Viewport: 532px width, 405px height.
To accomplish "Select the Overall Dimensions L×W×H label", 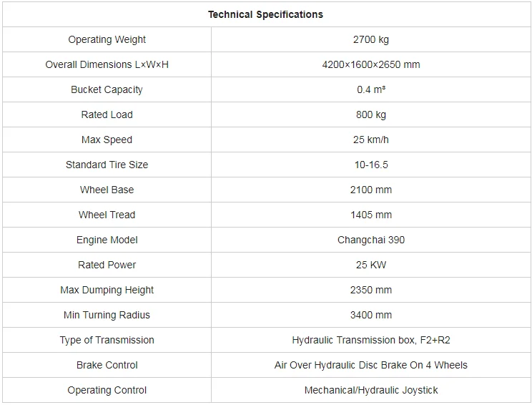I will 107,64.
